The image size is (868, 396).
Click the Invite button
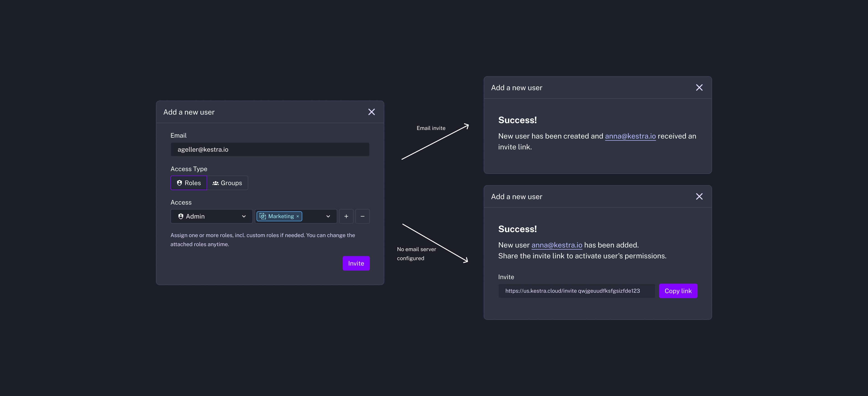tap(356, 263)
